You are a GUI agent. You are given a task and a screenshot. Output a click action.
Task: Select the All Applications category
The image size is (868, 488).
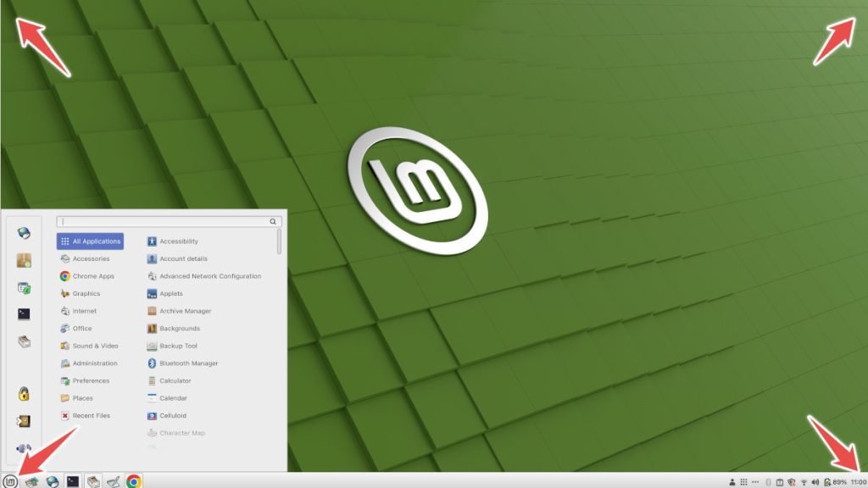click(x=90, y=241)
